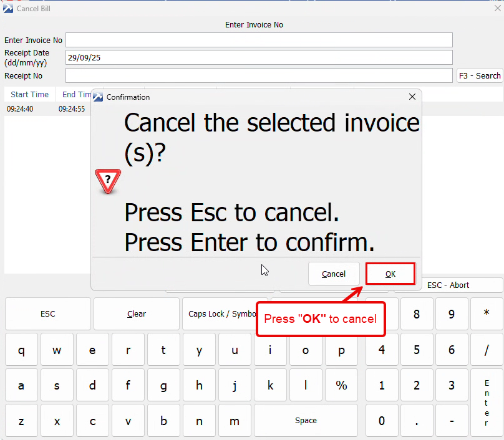Click the Cancel Bill window app icon

pyautogui.click(x=7, y=8)
